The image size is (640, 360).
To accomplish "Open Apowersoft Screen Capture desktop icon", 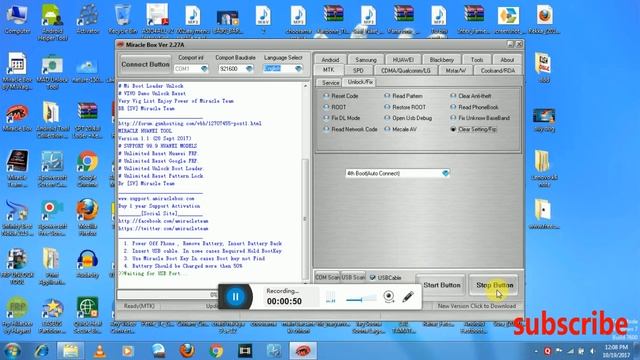I will pyautogui.click(x=52, y=169).
